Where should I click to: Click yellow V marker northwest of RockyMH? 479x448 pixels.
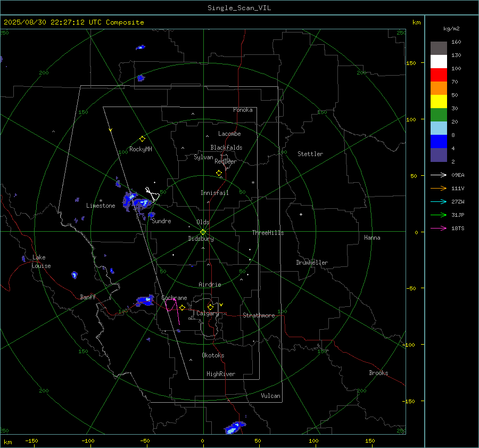pos(111,130)
